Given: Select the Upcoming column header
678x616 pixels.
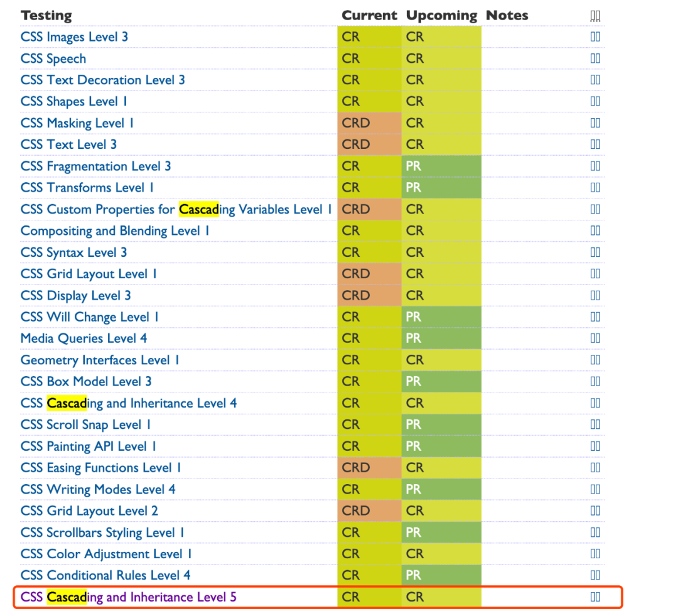Looking at the screenshot, I should (441, 16).
